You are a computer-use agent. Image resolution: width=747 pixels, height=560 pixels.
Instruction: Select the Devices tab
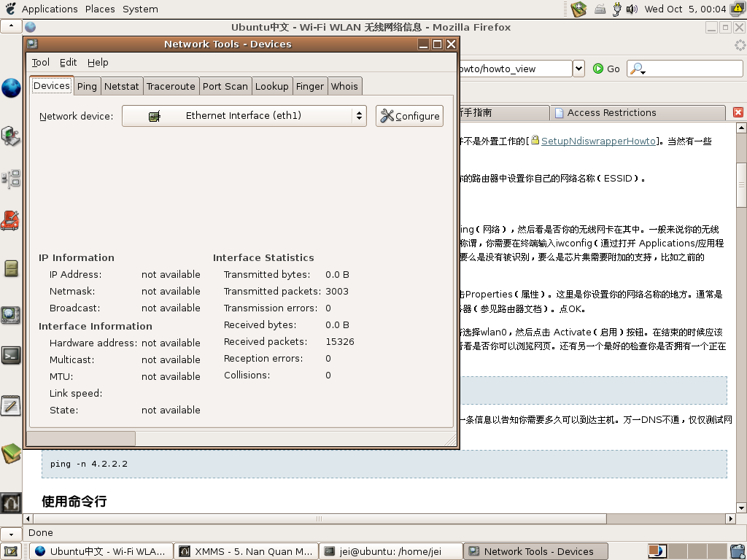coord(52,85)
